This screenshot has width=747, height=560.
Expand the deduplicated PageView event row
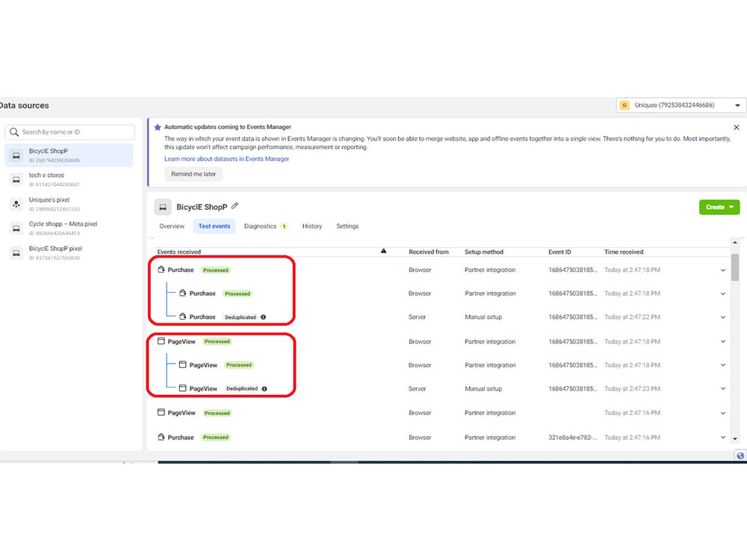coord(722,388)
